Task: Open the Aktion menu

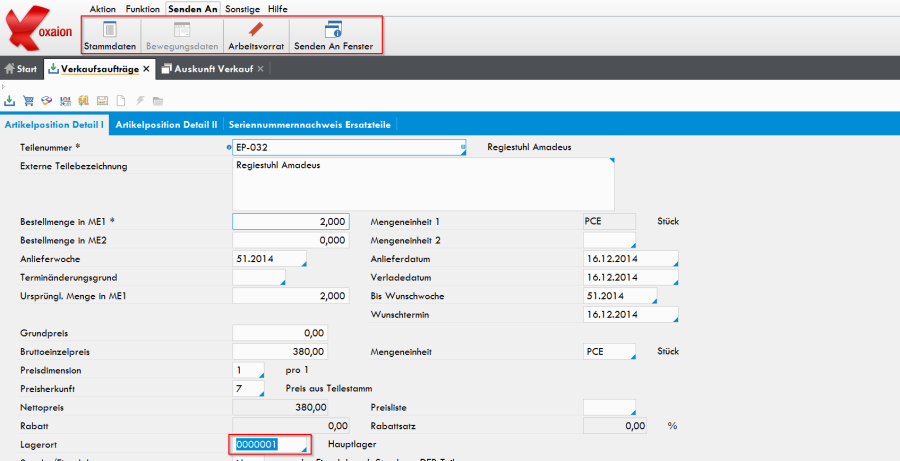Action: (103, 8)
